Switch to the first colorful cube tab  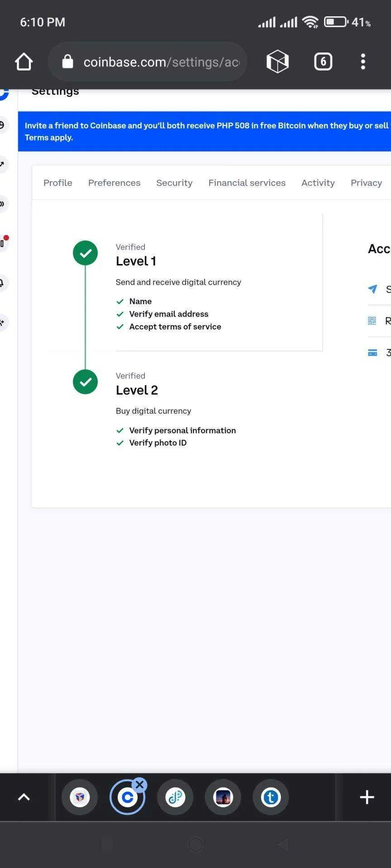pos(80,797)
